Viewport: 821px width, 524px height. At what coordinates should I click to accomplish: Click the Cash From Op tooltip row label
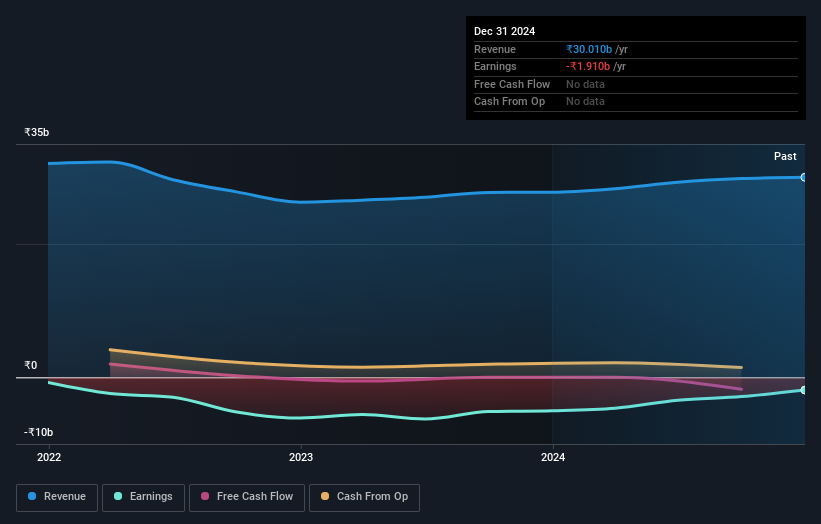pos(509,102)
